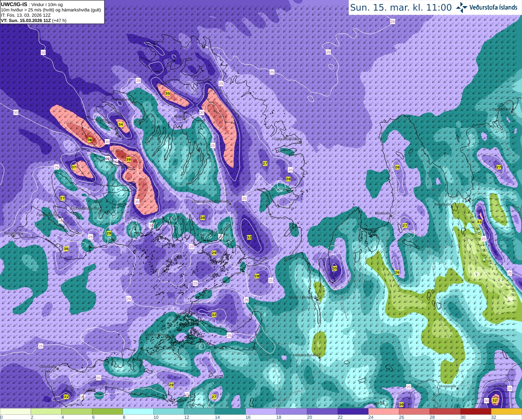Click yellow marker 31 below Gufuskálar

point(66,397)
